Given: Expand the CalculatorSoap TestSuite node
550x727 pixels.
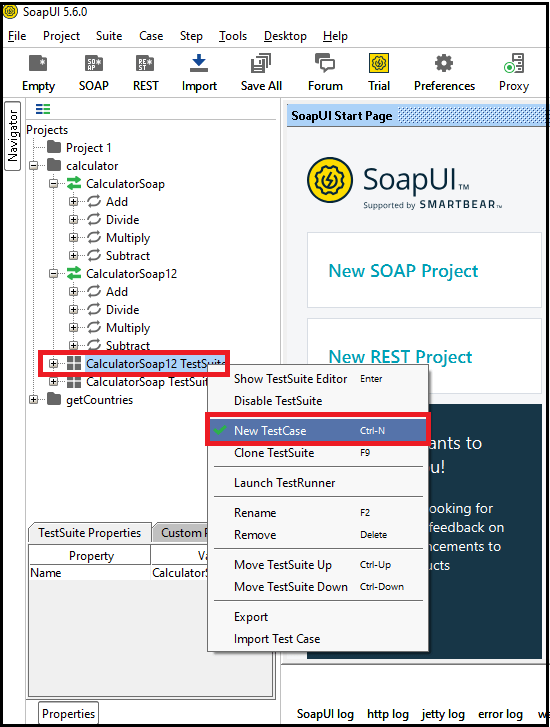Looking at the screenshot, I should (53, 382).
